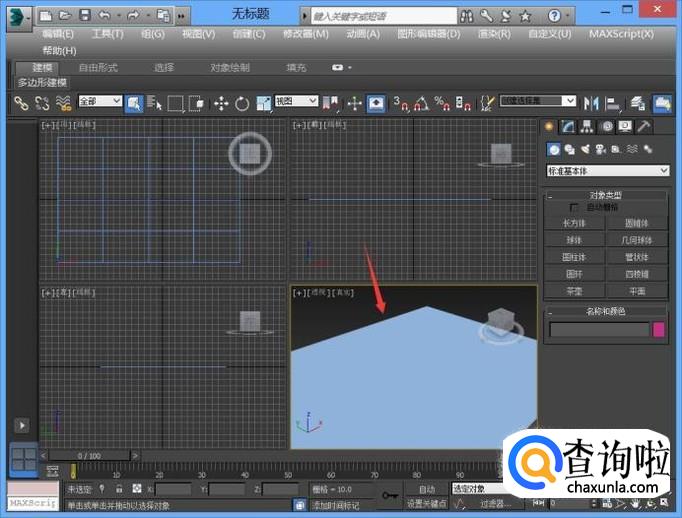Open the Utilities hammer panel

click(644, 127)
